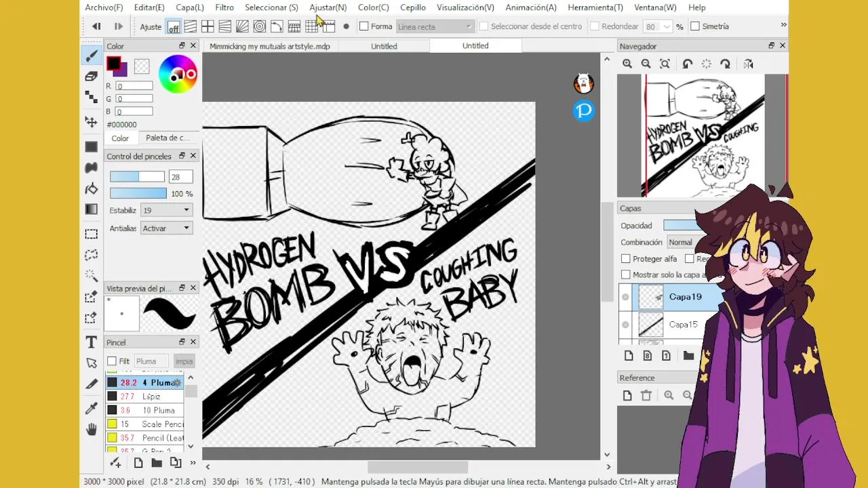This screenshot has width=868, height=488.
Task: Select the 10 Pluma brush
Action: click(x=145, y=410)
